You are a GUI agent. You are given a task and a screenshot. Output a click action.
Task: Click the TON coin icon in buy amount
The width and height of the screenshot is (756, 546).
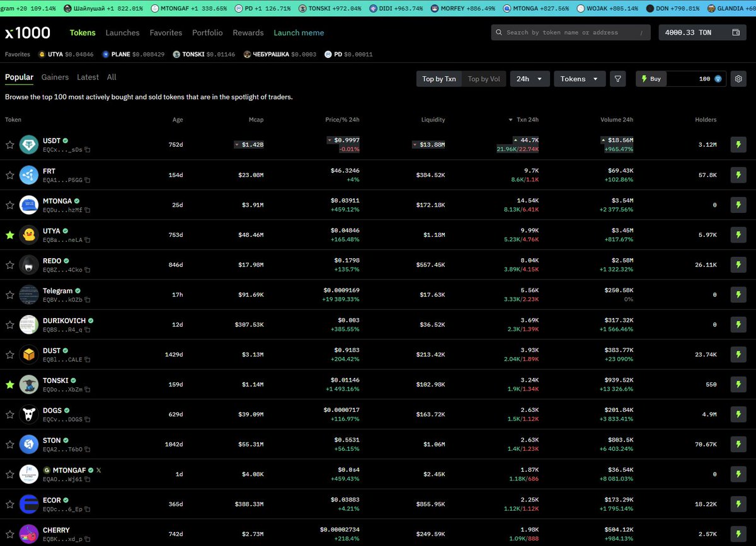click(718, 79)
